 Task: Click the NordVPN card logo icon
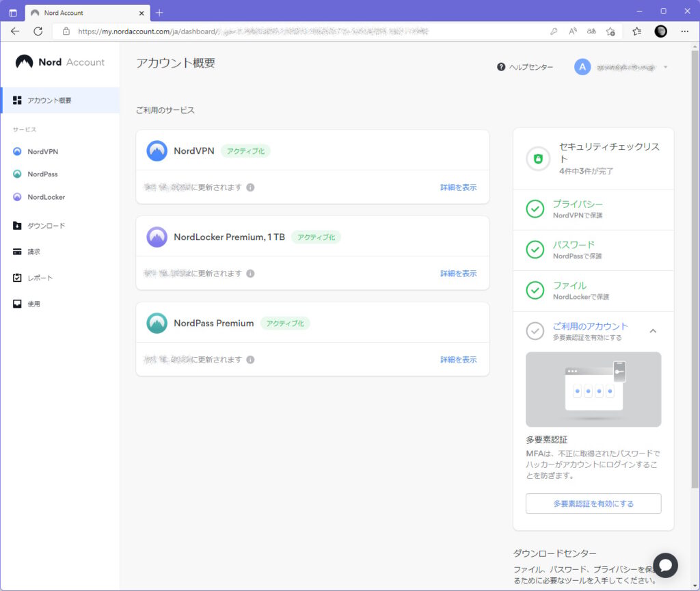[x=157, y=151]
